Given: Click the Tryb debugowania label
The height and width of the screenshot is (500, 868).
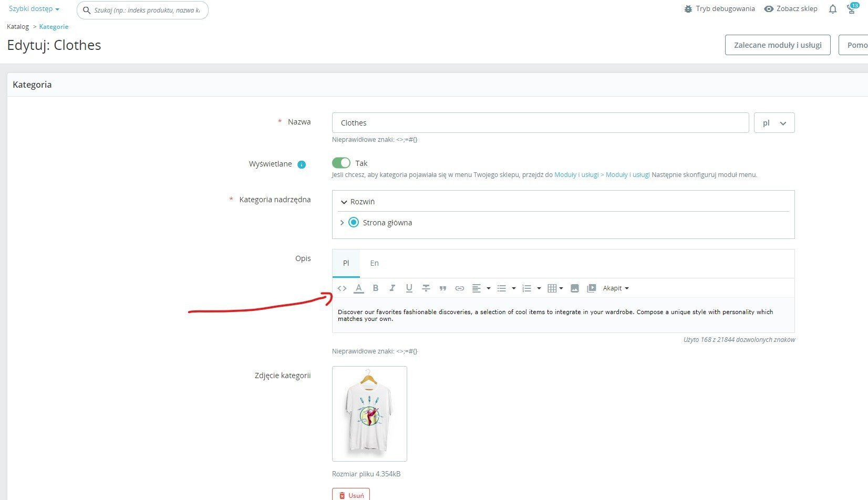Looking at the screenshot, I should point(726,9).
